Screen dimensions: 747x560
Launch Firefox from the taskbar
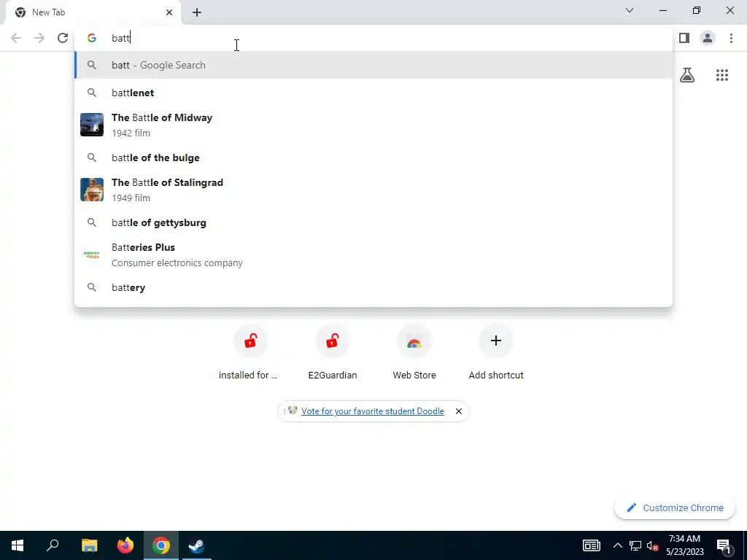click(x=125, y=545)
